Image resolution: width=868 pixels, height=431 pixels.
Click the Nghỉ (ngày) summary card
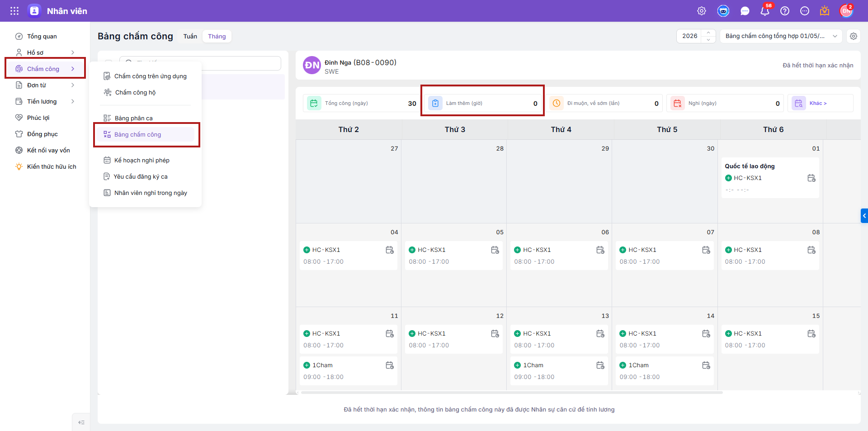click(725, 103)
